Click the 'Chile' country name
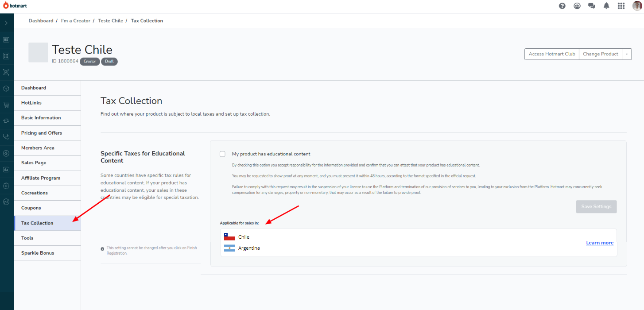Viewport: 644px width, 310px height. click(244, 237)
